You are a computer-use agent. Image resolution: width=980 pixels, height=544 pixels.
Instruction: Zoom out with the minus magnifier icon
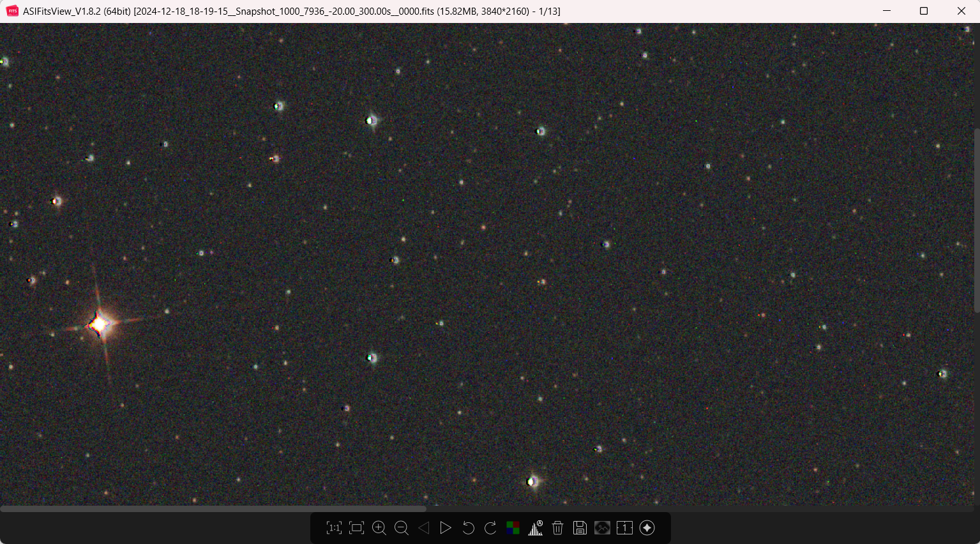[x=402, y=528]
